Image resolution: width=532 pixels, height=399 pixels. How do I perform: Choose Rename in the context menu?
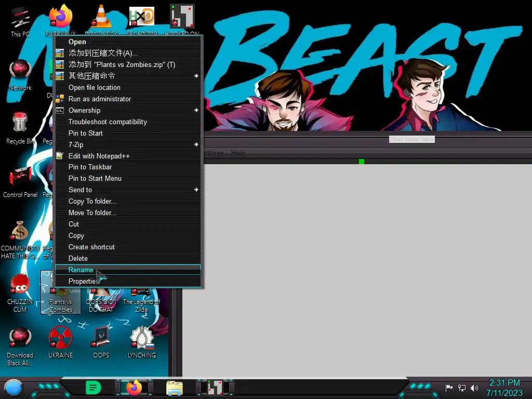128,270
